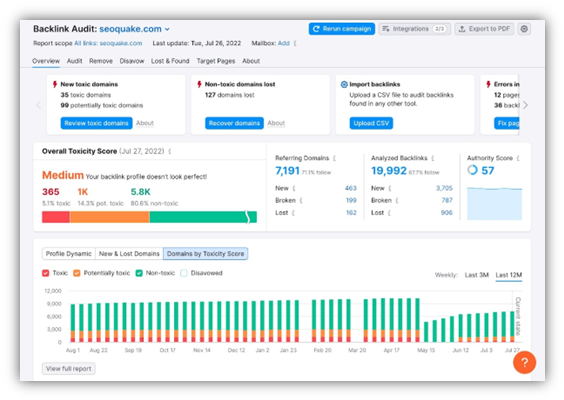Click green non-toxic bar segment

pyautogui.click(x=203, y=217)
